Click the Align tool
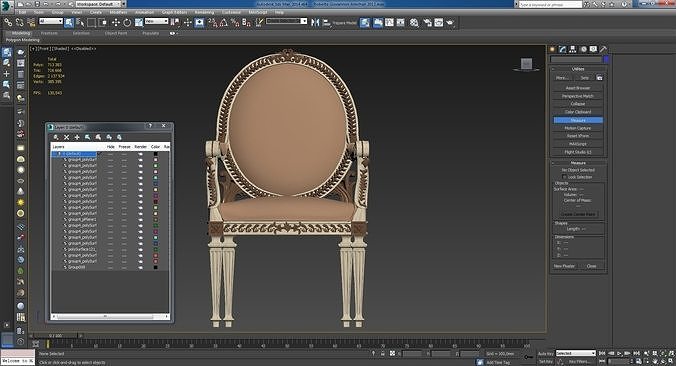Image resolution: width=676 pixels, height=366 pixels. [327, 22]
